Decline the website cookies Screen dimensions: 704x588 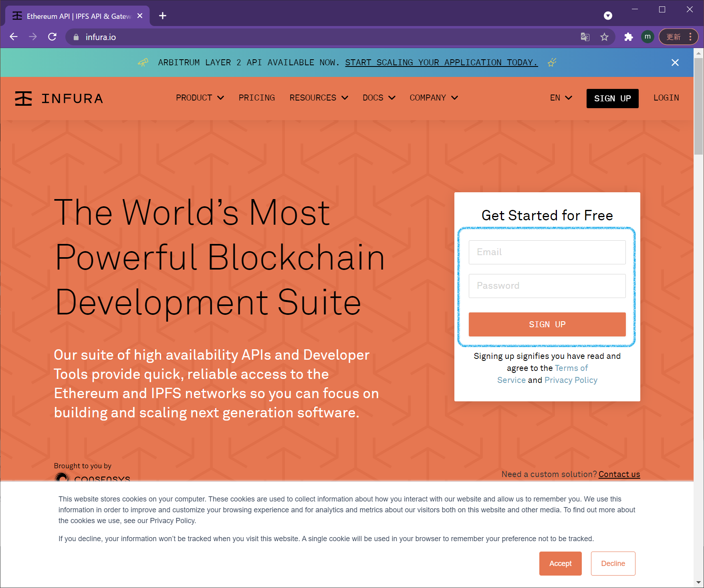[x=613, y=564]
